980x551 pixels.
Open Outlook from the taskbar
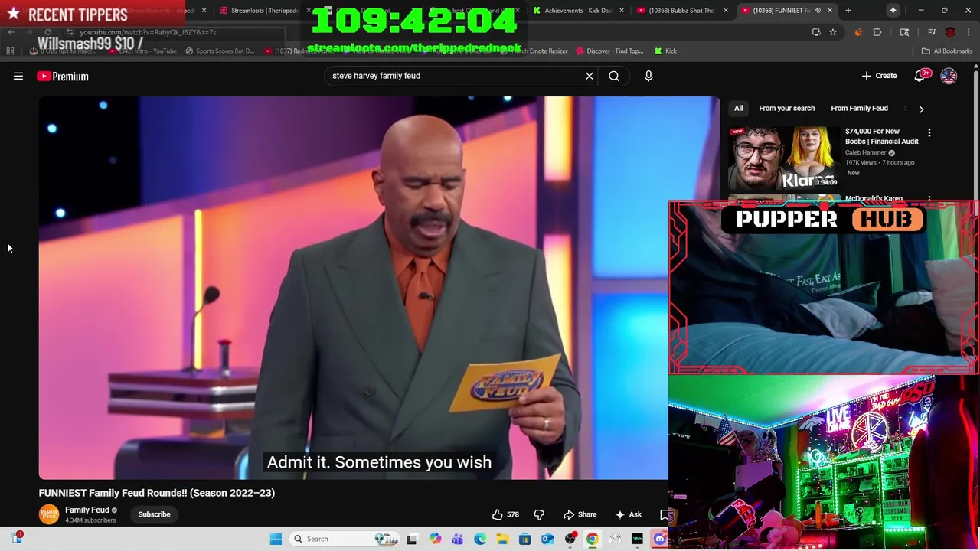[x=547, y=539]
